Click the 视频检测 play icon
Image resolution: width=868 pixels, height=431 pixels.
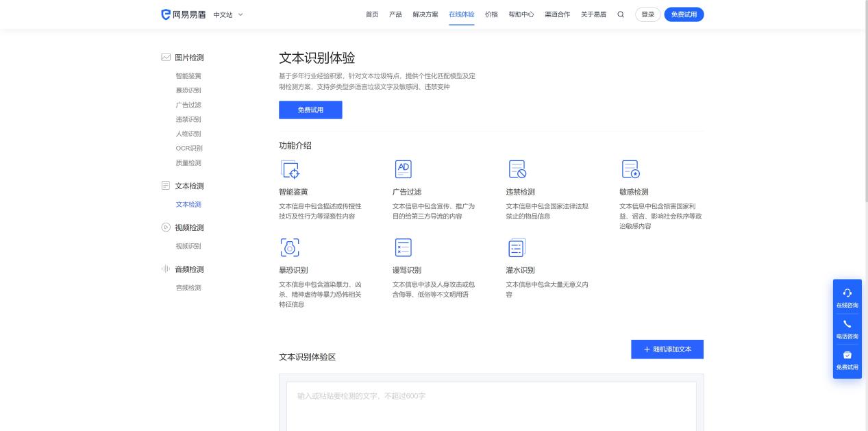pos(166,227)
